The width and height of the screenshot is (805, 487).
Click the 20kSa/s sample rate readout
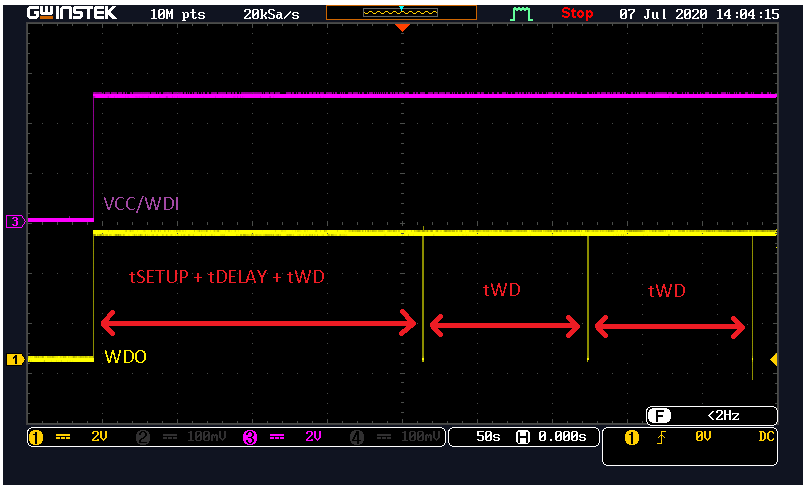[271, 14]
